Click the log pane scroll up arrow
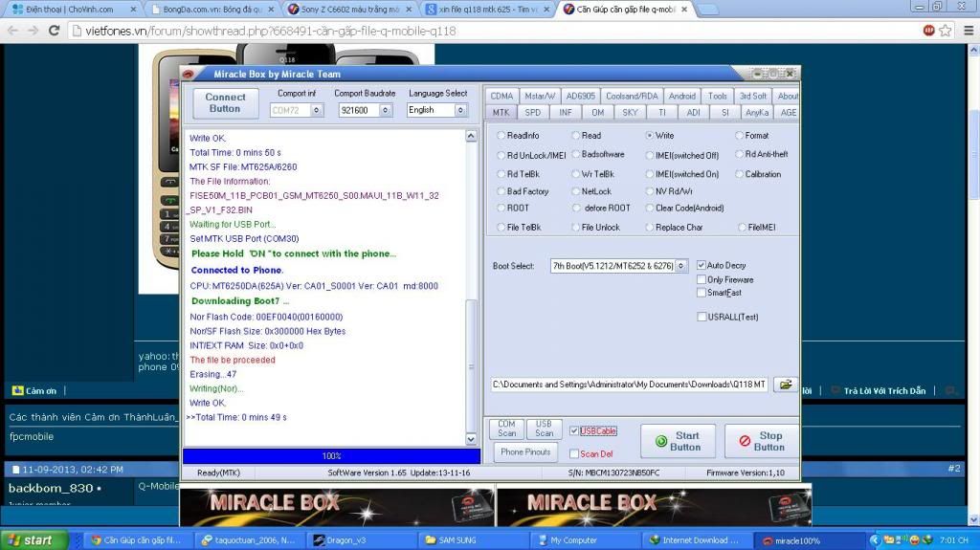The width and height of the screenshot is (980, 550). (x=471, y=136)
